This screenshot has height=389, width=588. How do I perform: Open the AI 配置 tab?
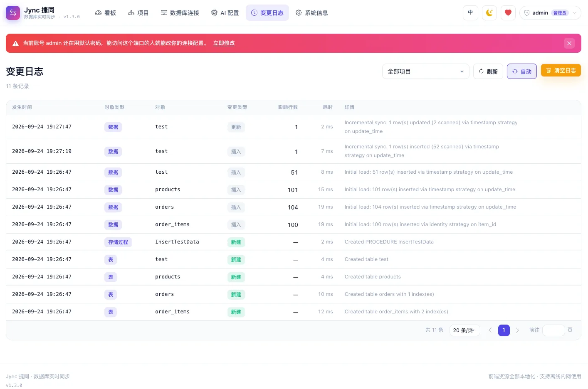(x=225, y=13)
